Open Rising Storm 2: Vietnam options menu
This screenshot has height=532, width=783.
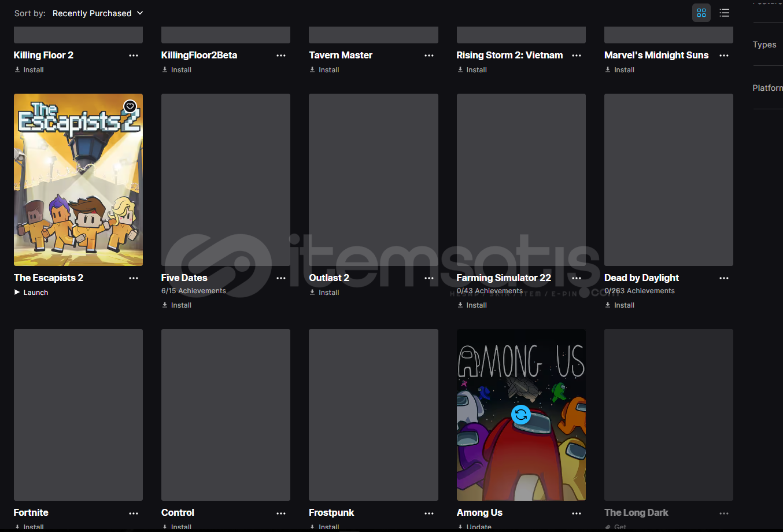(x=577, y=56)
